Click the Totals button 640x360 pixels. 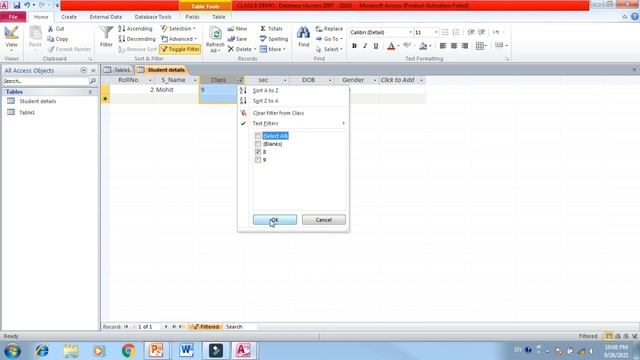click(x=271, y=29)
